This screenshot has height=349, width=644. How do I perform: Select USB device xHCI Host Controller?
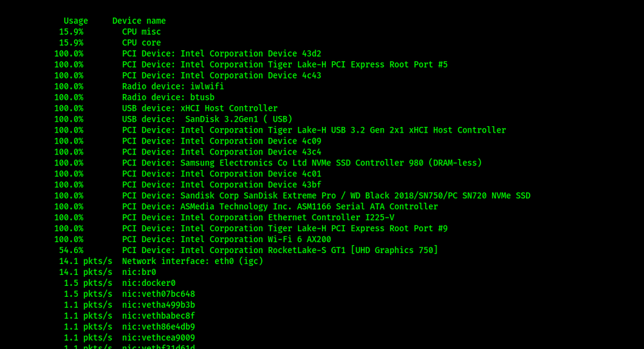[166, 108]
